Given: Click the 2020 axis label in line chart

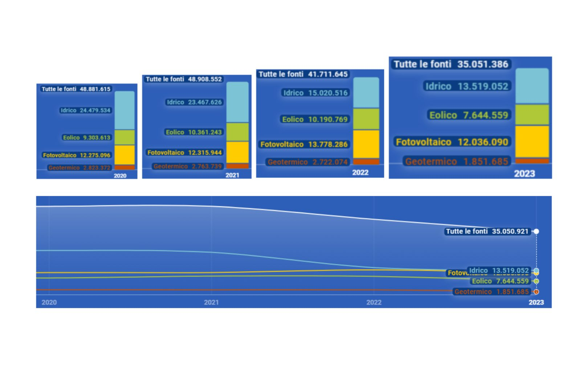Looking at the screenshot, I should (49, 302).
